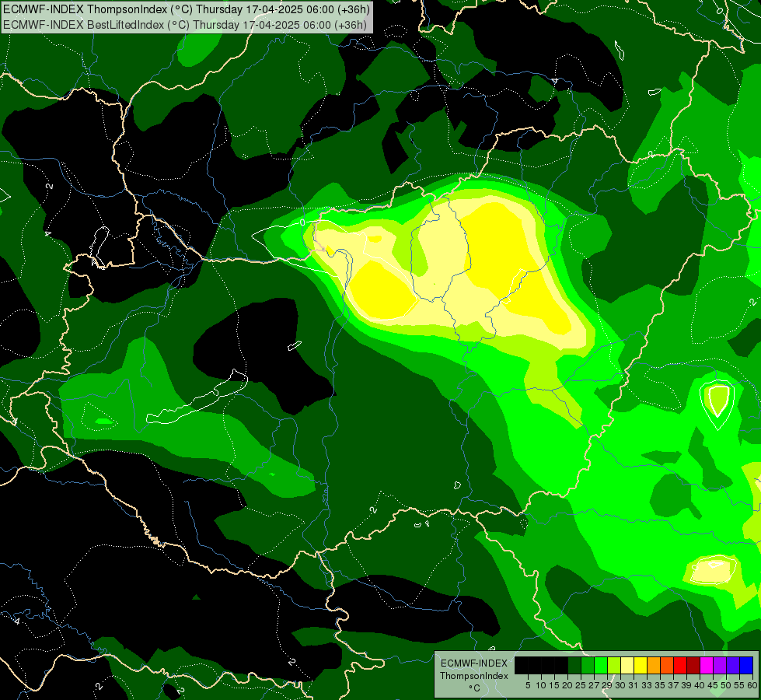
Task: Click the purple 45–50 legend swatch
Action: (720, 665)
